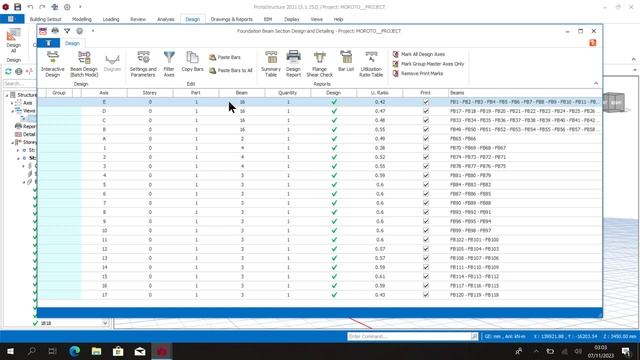This screenshot has width=640, height=360.
Task: Toggle Print checkbox for axis E
Action: pyautogui.click(x=426, y=102)
